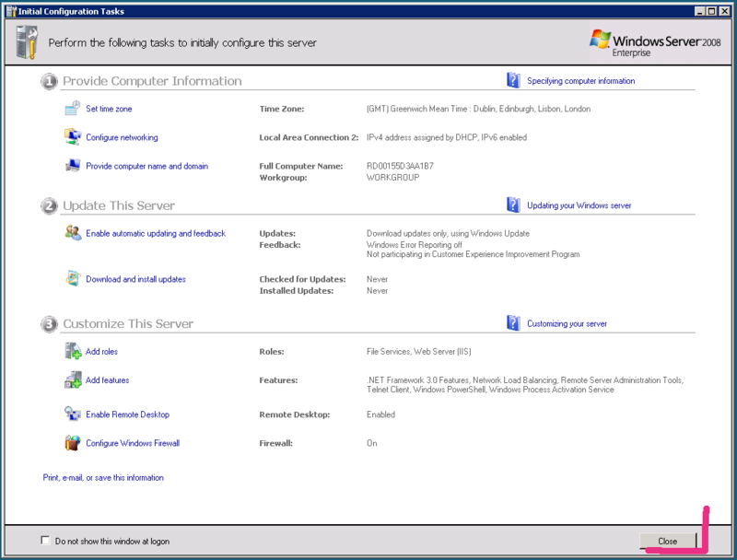The width and height of the screenshot is (737, 560).
Task: Click the Close button at bottom
Action: pyautogui.click(x=667, y=542)
